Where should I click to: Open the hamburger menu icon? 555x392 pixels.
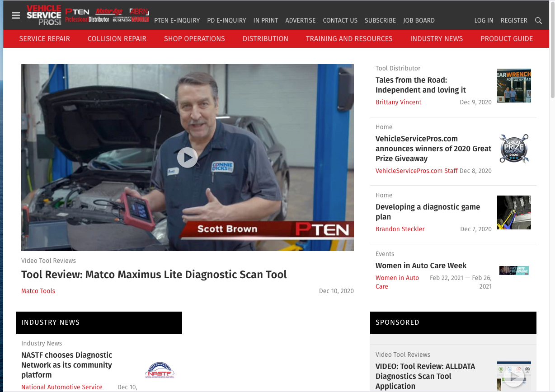[16, 15]
